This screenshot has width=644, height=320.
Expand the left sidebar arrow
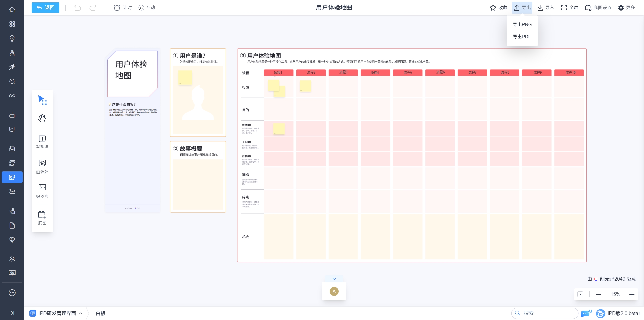pos(12,313)
